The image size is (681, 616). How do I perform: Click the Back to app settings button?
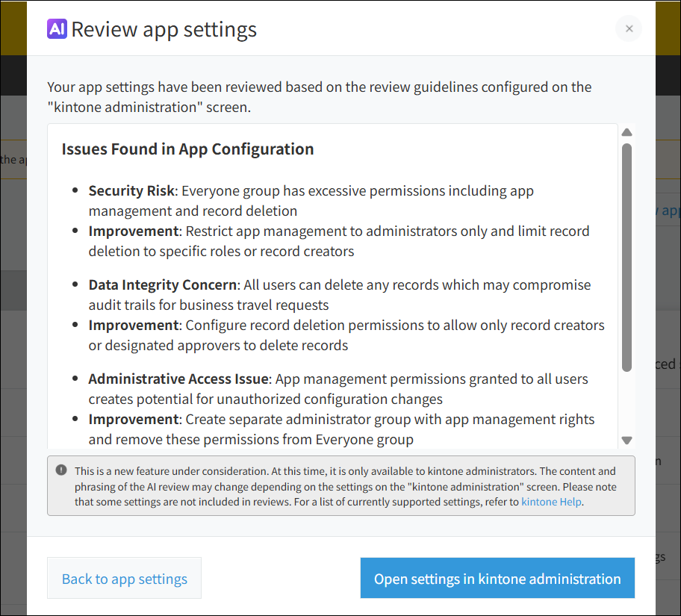[124, 578]
